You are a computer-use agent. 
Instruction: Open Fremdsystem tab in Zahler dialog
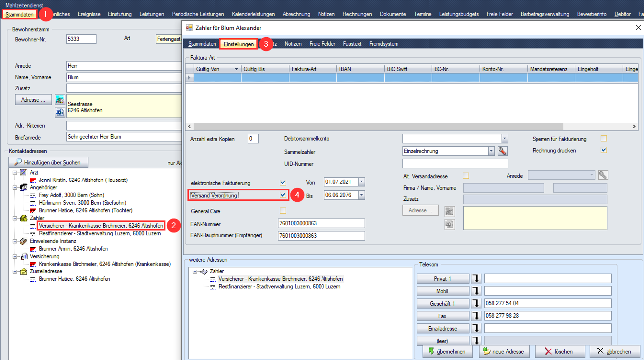tap(383, 44)
